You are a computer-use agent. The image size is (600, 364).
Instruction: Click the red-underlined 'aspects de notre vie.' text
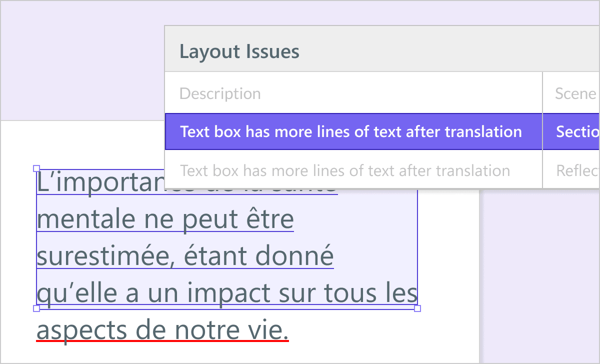(x=163, y=330)
